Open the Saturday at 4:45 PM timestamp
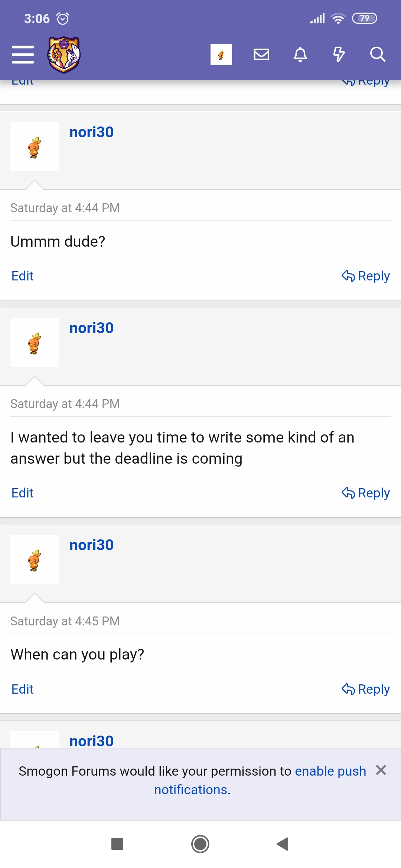 65,621
